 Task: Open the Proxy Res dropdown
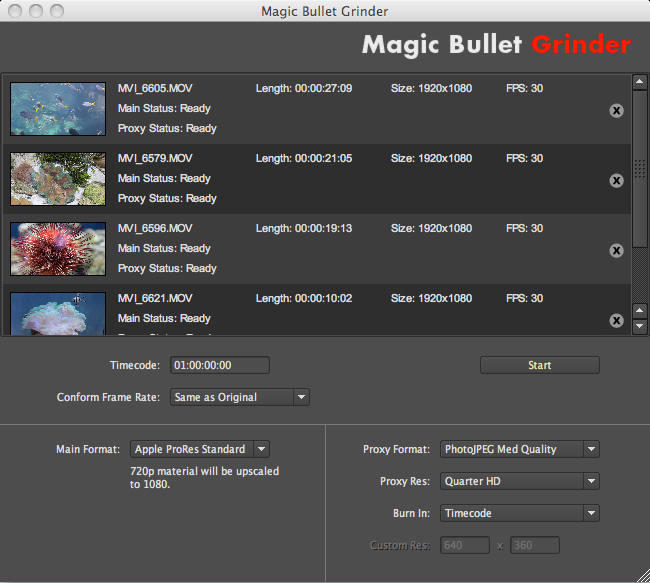click(x=520, y=481)
